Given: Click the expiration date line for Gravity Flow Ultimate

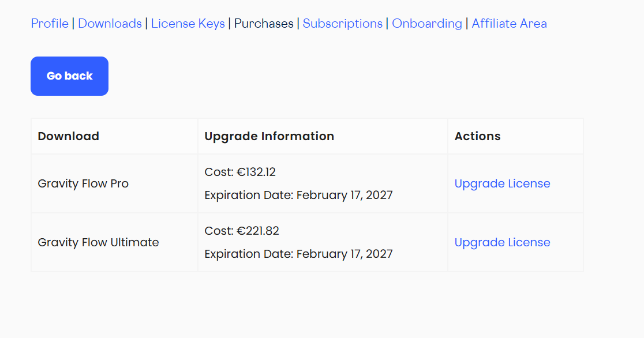Looking at the screenshot, I should (298, 254).
